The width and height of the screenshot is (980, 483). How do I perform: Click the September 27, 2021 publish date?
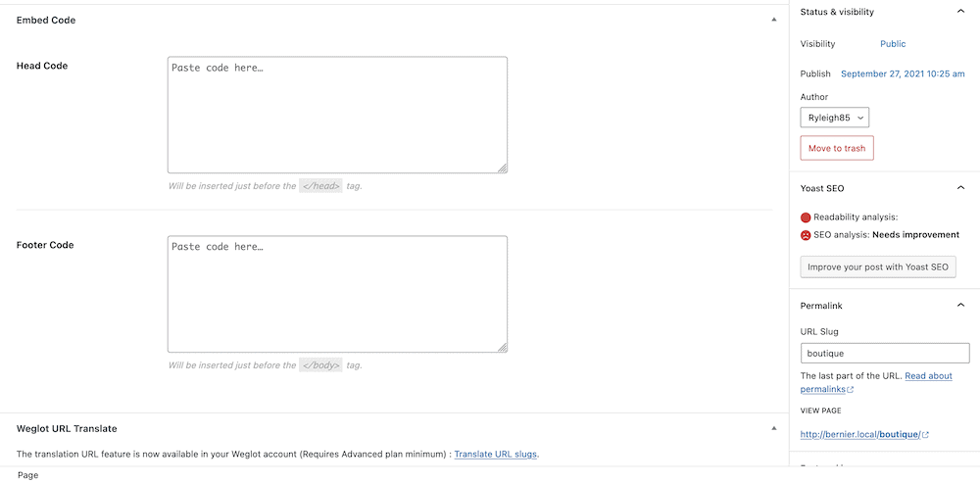coord(902,73)
